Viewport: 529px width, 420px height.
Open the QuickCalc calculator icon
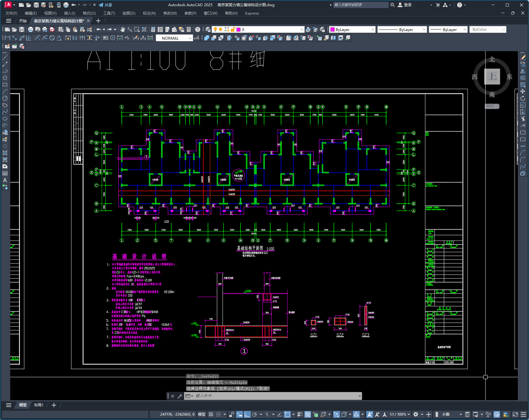(x=189, y=29)
